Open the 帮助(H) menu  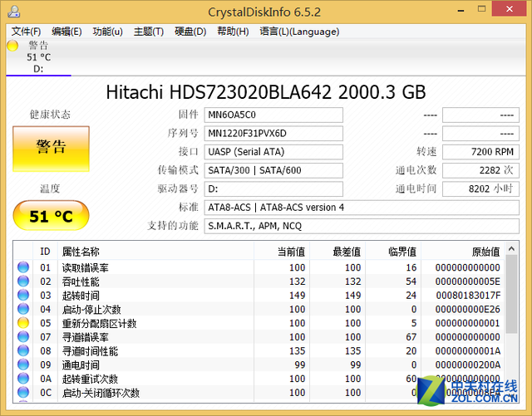233,32
